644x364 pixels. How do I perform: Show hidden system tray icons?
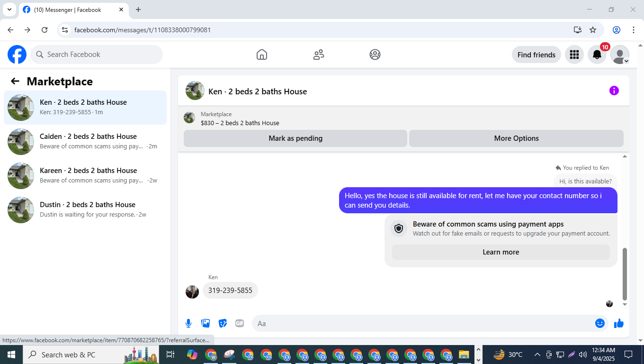(537, 355)
